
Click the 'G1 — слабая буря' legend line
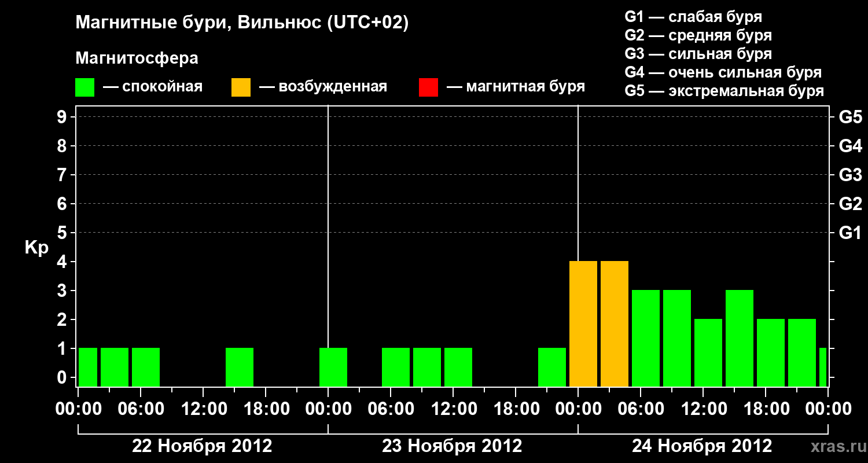click(x=693, y=17)
